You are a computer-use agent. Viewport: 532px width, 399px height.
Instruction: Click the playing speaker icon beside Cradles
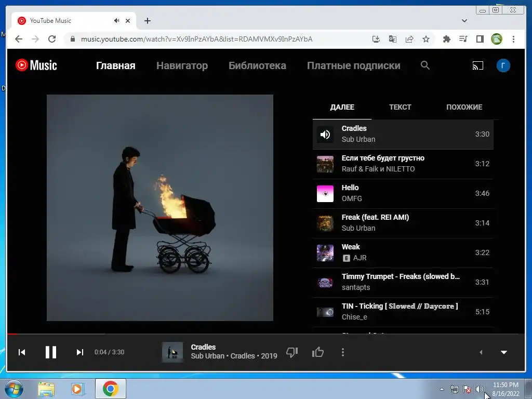click(x=325, y=135)
